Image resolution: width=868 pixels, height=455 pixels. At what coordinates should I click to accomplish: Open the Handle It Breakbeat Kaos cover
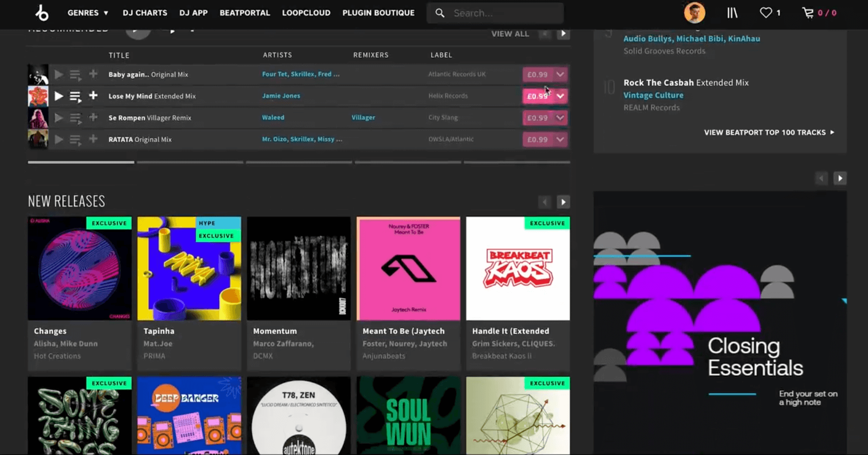518,268
